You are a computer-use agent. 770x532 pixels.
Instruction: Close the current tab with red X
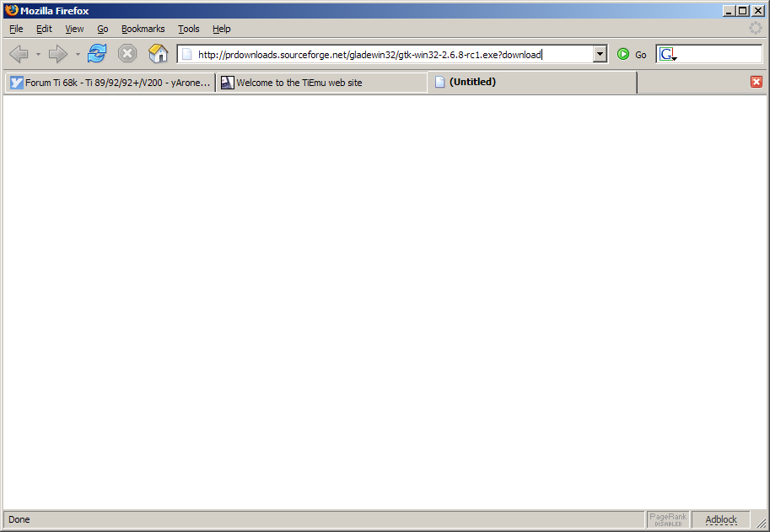(757, 82)
